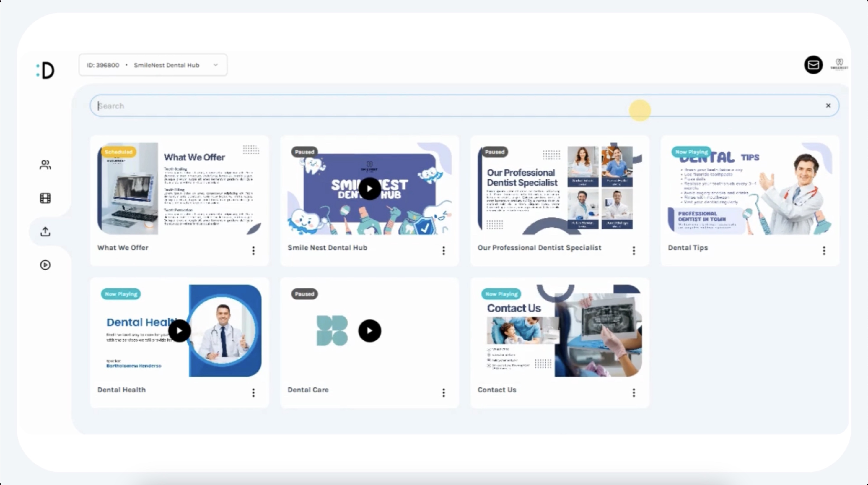
Task: Open the users section in sidebar
Action: [45, 165]
